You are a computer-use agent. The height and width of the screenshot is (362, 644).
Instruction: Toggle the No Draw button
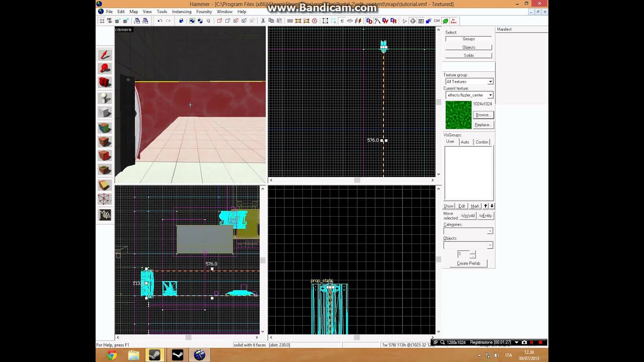click(x=453, y=21)
